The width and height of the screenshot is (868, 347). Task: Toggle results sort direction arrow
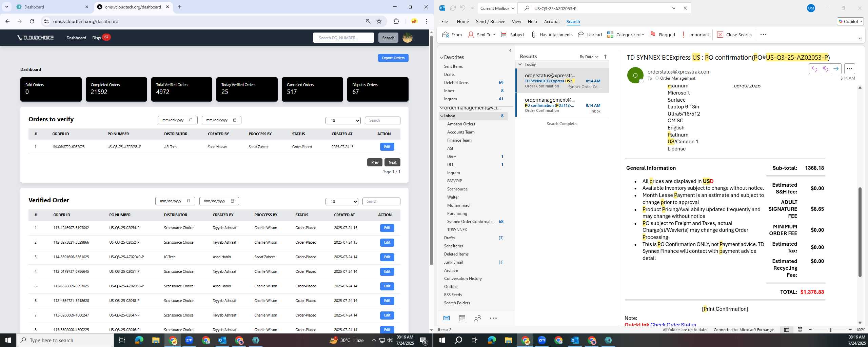[605, 57]
